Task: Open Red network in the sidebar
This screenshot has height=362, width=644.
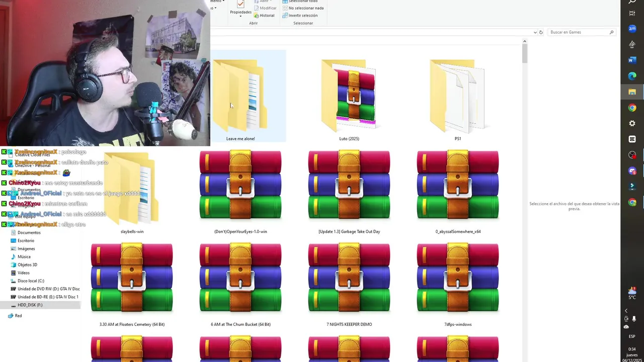Action: coord(18,316)
